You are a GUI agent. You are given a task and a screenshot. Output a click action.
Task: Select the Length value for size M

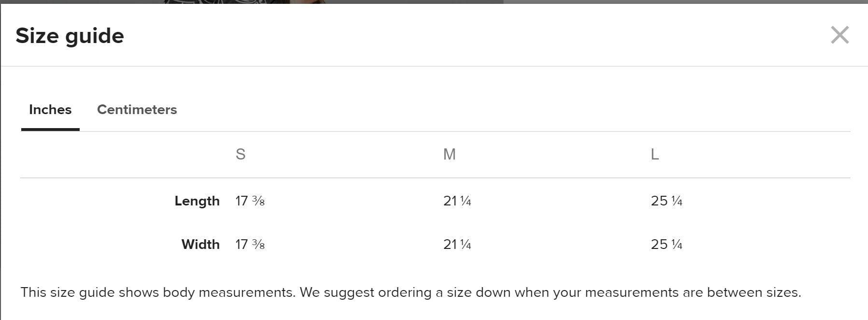(457, 201)
